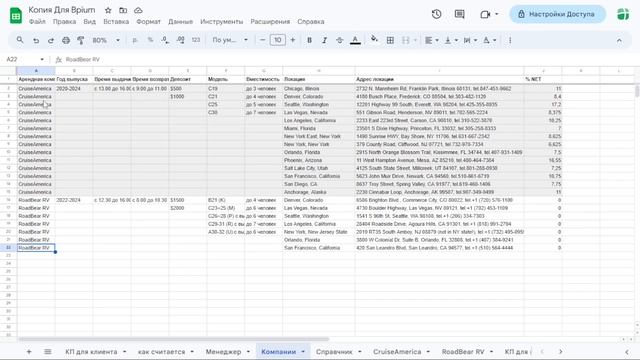Click the search menus magnifier icon

20,40
